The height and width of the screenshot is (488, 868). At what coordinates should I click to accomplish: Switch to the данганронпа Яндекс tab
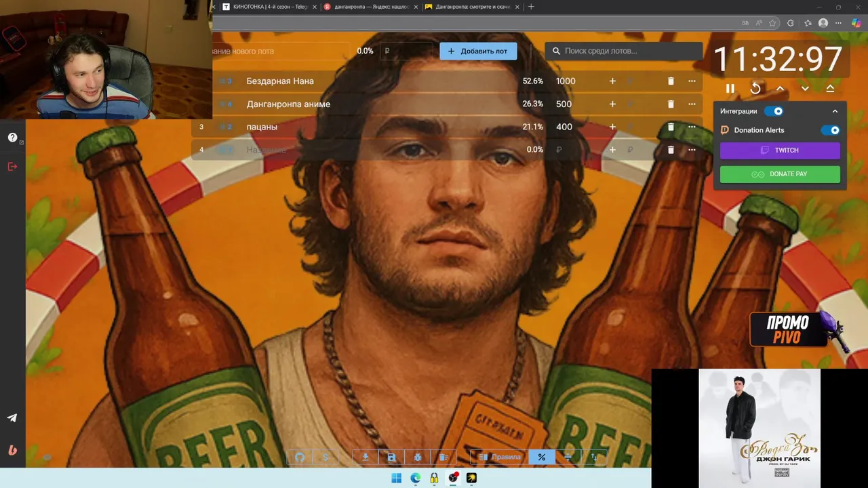pyautogui.click(x=370, y=7)
